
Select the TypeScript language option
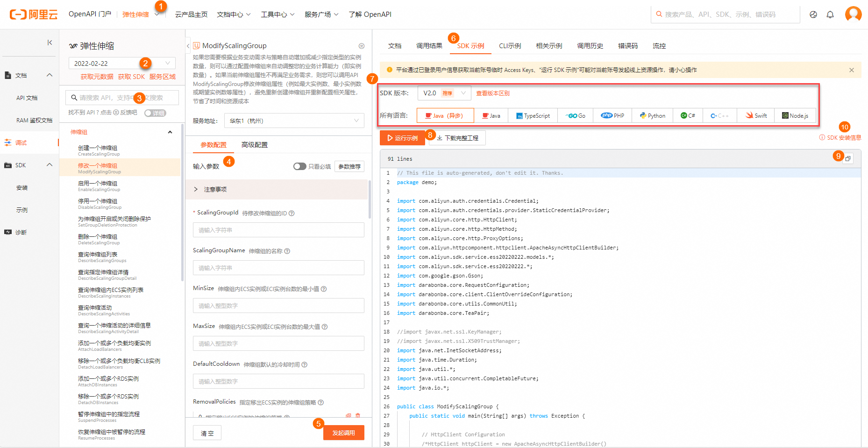click(x=533, y=115)
